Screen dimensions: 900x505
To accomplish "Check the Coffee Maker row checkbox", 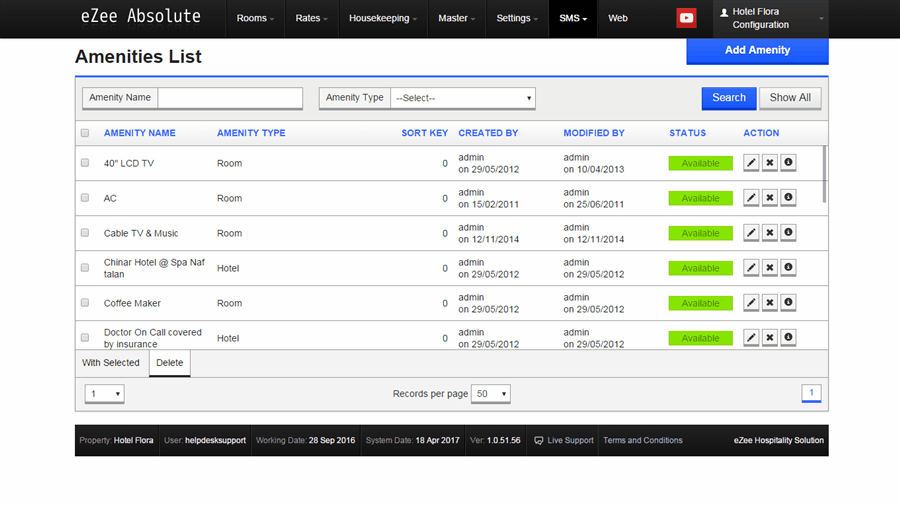I will pyautogui.click(x=85, y=303).
